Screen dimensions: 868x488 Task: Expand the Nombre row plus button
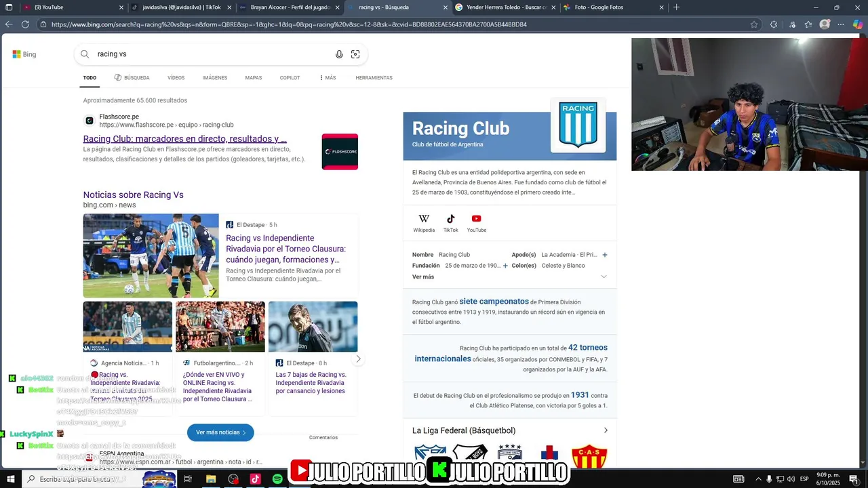[x=605, y=255]
